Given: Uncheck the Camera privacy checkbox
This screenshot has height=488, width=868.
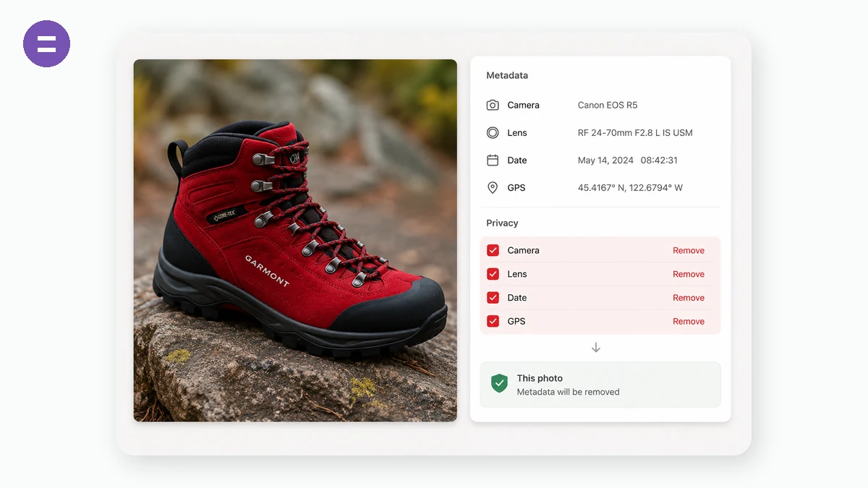Looking at the screenshot, I should (493, 250).
